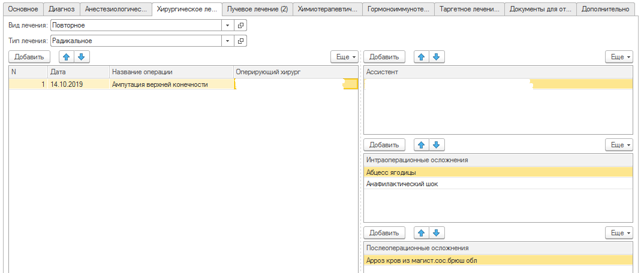Screen dimensions: 644x273
Task: Select Анафилактический шок complication row
Action: click(402, 184)
